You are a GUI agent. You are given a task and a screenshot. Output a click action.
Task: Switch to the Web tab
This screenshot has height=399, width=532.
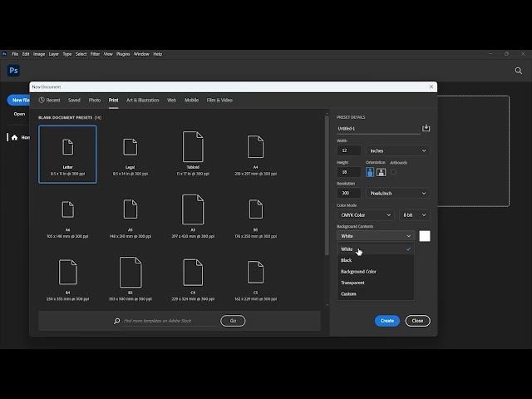point(172,100)
